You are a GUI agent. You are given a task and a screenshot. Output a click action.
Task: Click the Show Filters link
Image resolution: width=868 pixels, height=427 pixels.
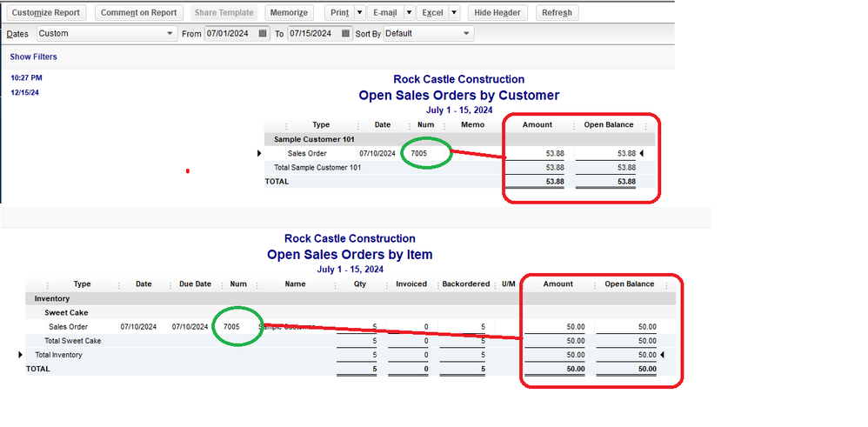click(x=33, y=57)
